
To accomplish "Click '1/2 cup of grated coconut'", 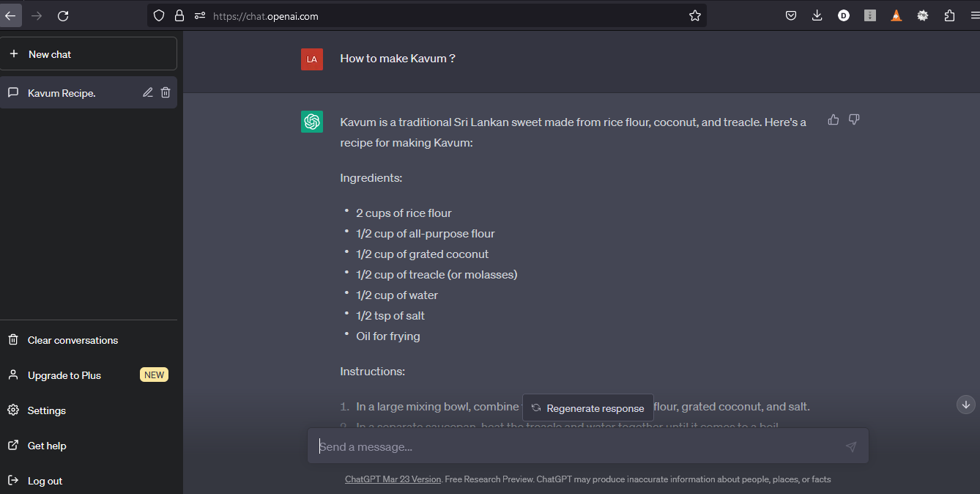I will tap(423, 254).
